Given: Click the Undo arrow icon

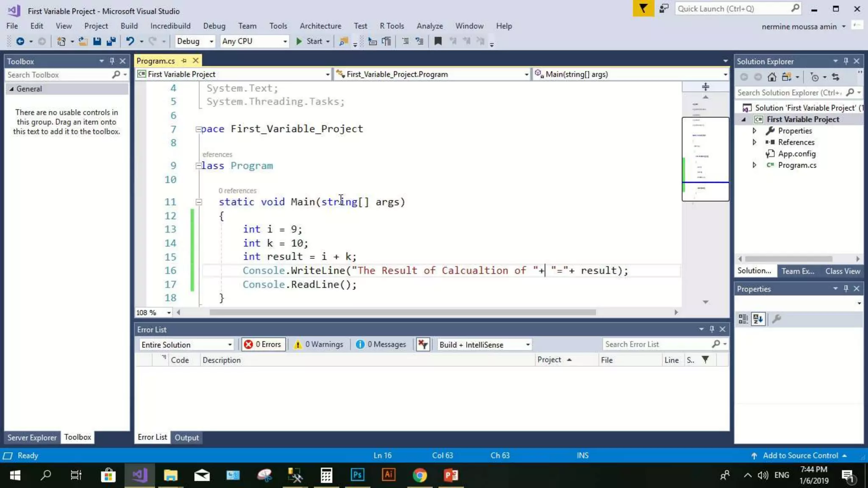Looking at the screenshot, I should coord(130,41).
